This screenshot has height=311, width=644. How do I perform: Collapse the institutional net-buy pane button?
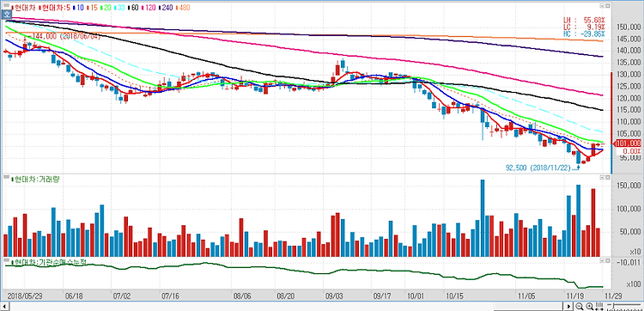point(602,261)
